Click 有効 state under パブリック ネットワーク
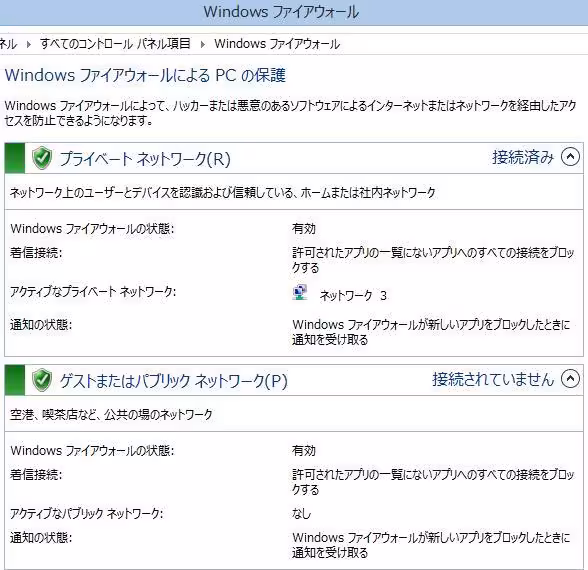This screenshot has width=588, height=570. [x=304, y=450]
